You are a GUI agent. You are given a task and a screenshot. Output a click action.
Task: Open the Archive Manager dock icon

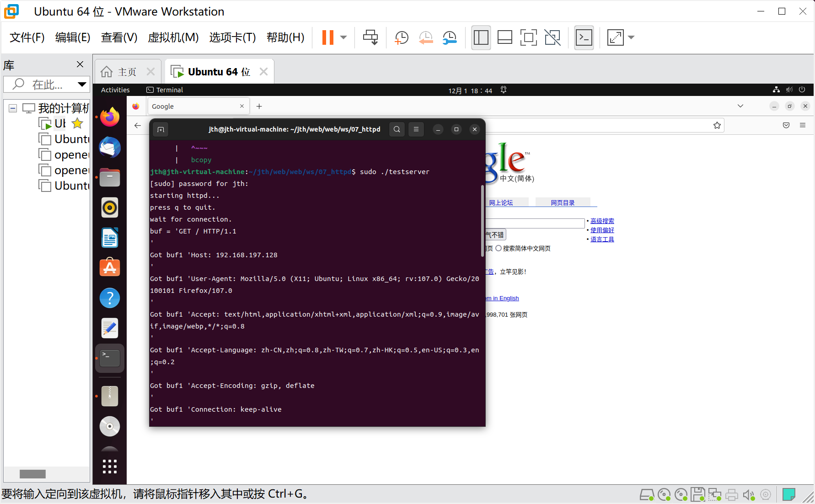(110, 396)
